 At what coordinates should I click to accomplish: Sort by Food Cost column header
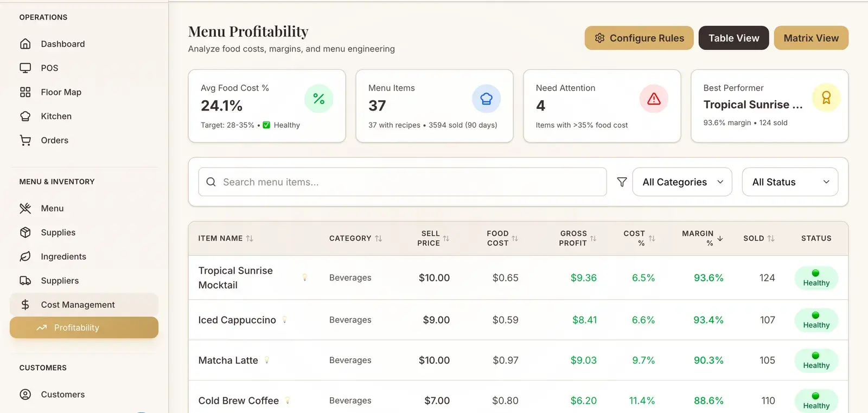click(x=502, y=238)
